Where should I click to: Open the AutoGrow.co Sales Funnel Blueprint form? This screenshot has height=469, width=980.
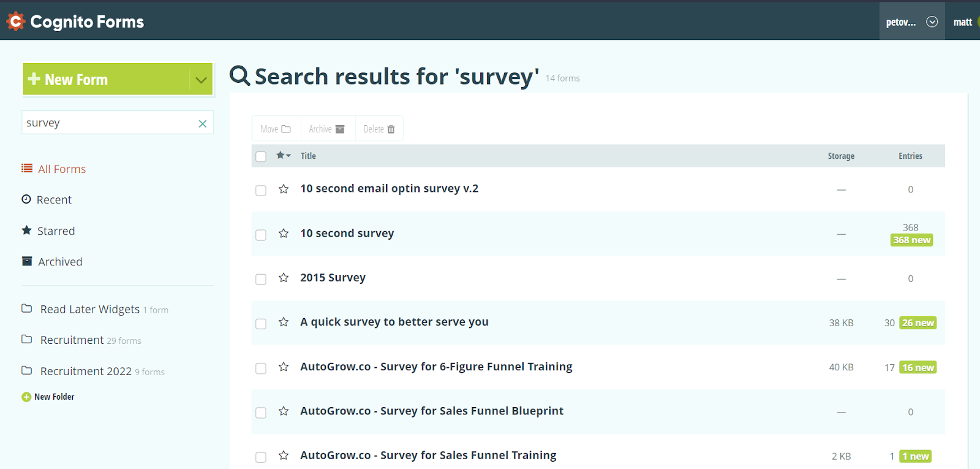[x=431, y=411]
